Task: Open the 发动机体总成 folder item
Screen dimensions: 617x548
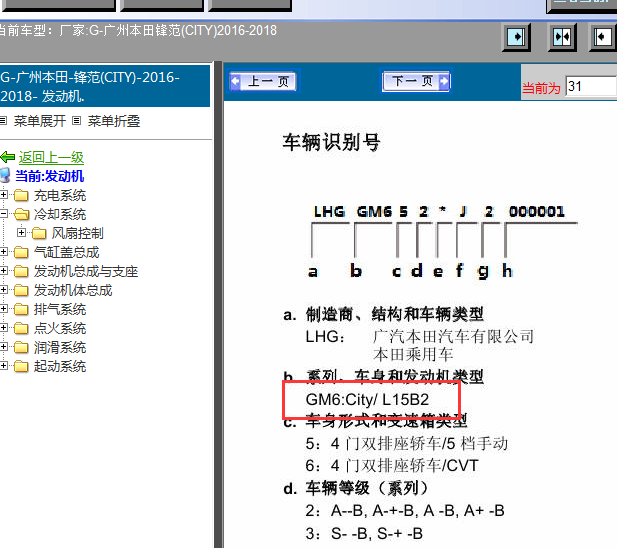Action: click(x=73, y=290)
